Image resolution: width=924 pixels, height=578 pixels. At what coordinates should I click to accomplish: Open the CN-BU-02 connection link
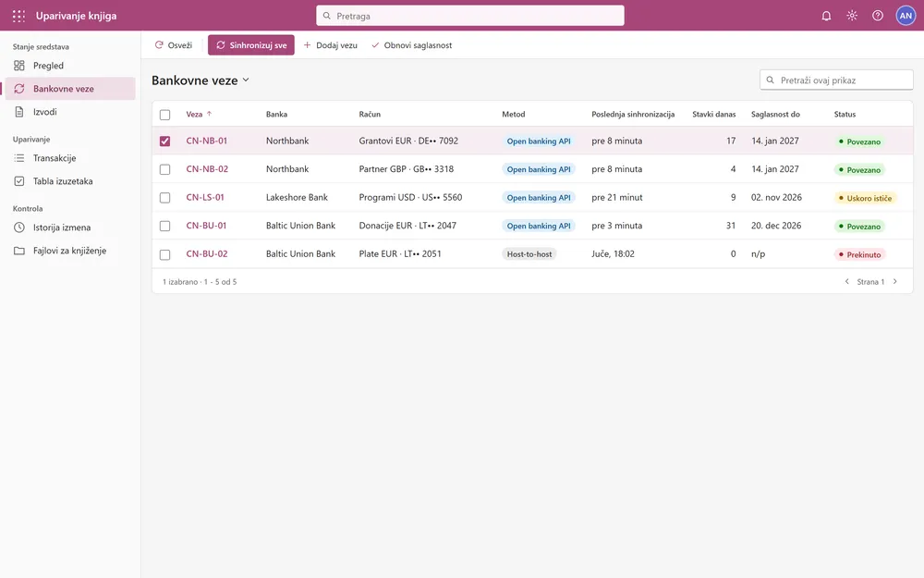coord(207,254)
